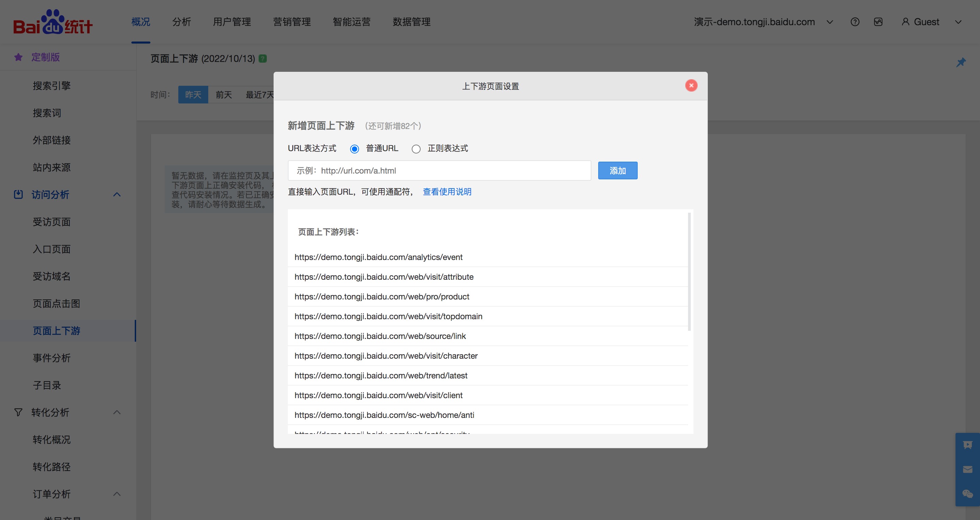This screenshot has width=980, height=520.
Task: Click the dashboard chart icon in header
Action: coord(878,22)
